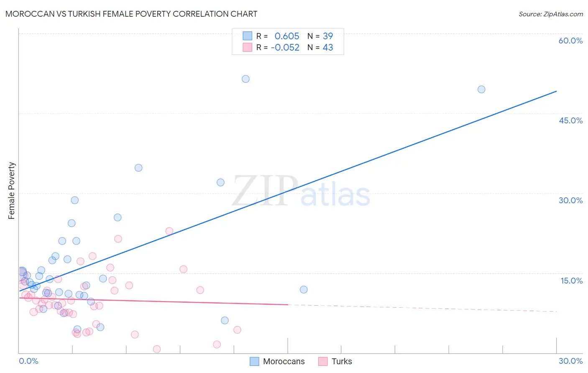
Task: Open the Source: ZipAtlas.com link
Action: (x=551, y=14)
